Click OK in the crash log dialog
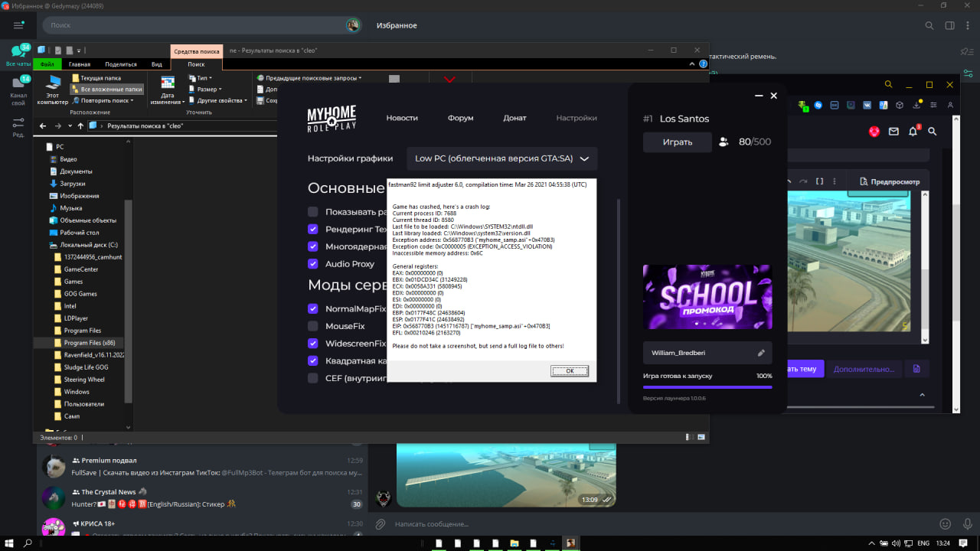This screenshot has width=980, height=551. click(570, 370)
